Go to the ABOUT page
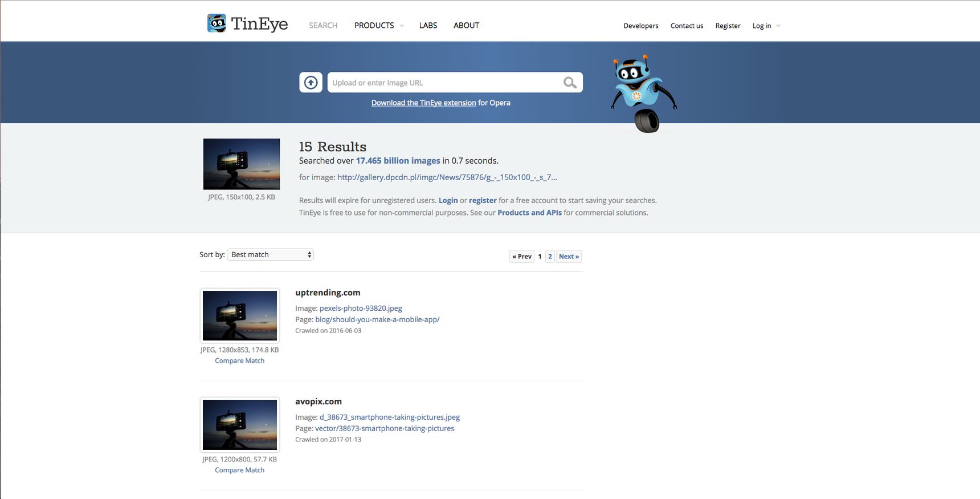Image resolution: width=980 pixels, height=499 pixels. (x=466, y=26)
